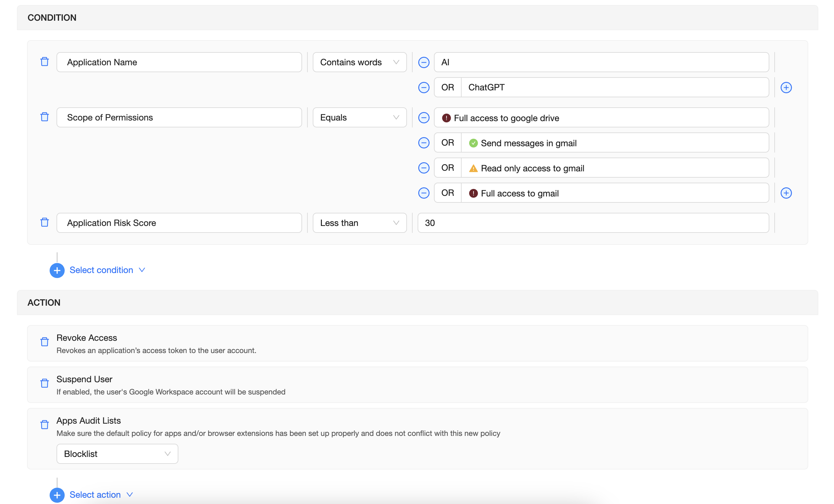This screenshot has width=834, height=504.
Task: Click 'Select condition' to add condition
Action: [101, 270]
